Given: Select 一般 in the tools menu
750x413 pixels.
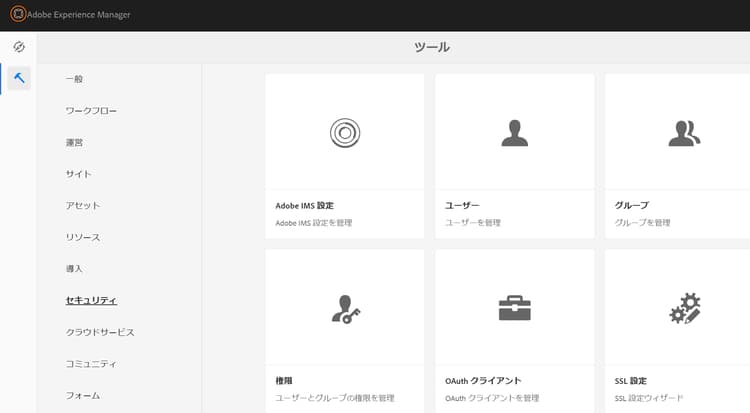Looking at the screenshot, I should click(74, 79).
